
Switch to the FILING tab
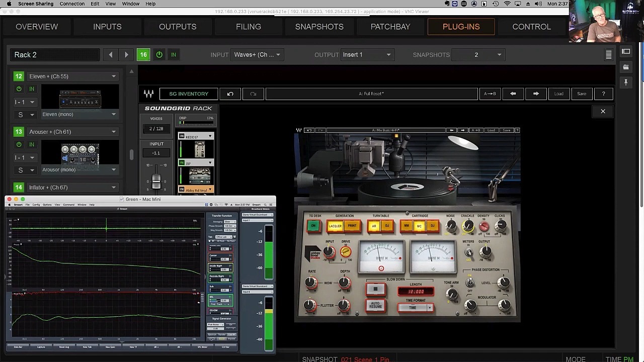[x=249, y=27]
